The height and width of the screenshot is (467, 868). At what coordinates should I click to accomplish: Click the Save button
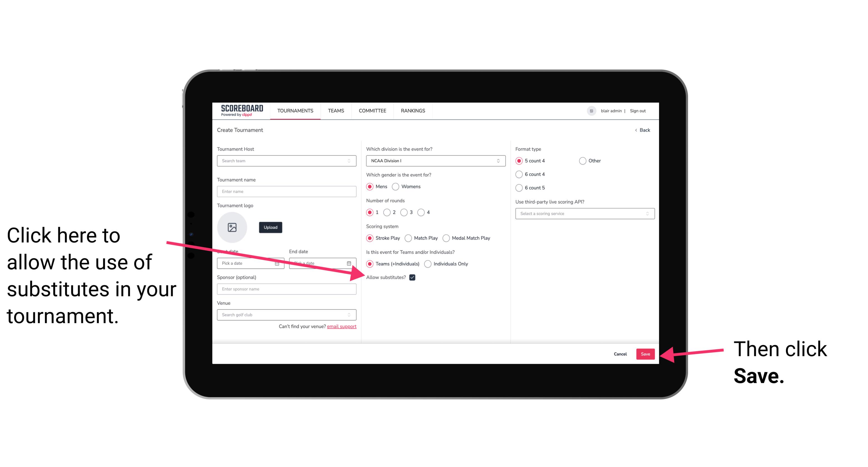(646, 353)
